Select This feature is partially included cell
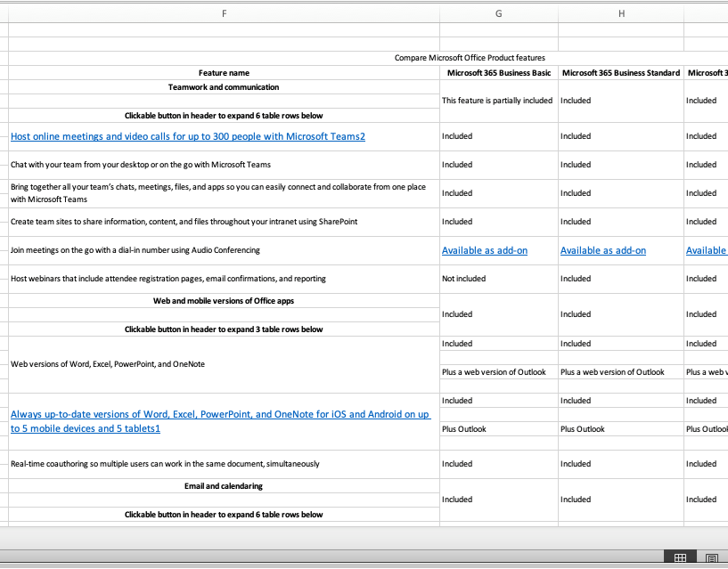 499,101
